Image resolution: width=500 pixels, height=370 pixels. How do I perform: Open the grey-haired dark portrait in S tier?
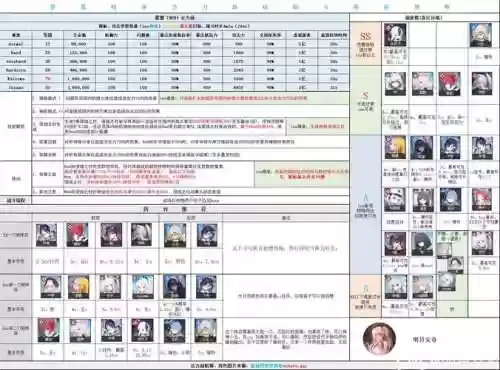click(482, 84)
